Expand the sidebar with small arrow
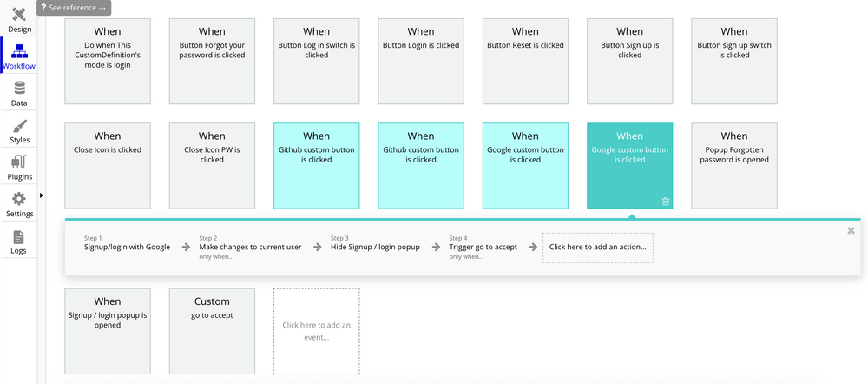 [x=42, y=195]
